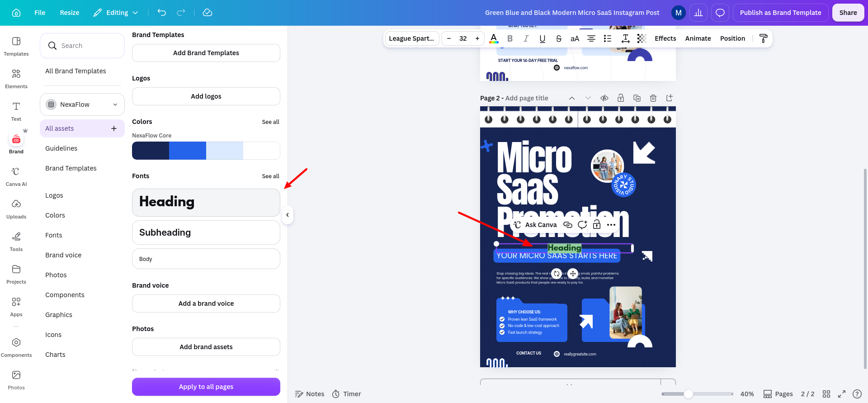Open the transparency control
This screenshot has width=868, height=403.
(x=642, y=38)
